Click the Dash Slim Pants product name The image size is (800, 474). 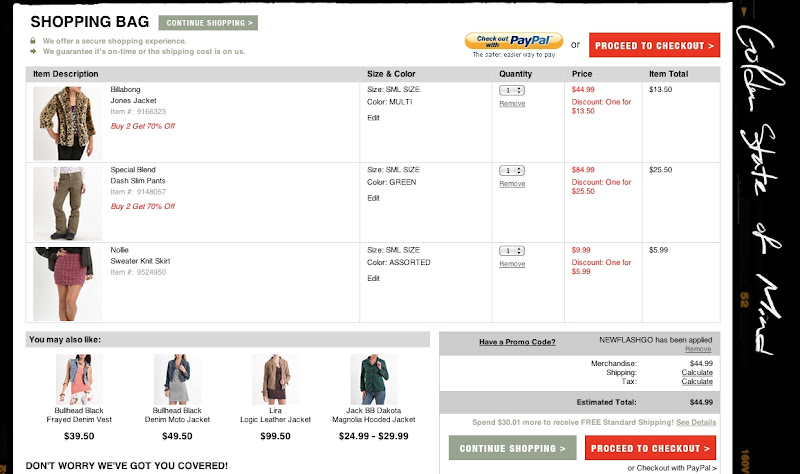point(138,181)
